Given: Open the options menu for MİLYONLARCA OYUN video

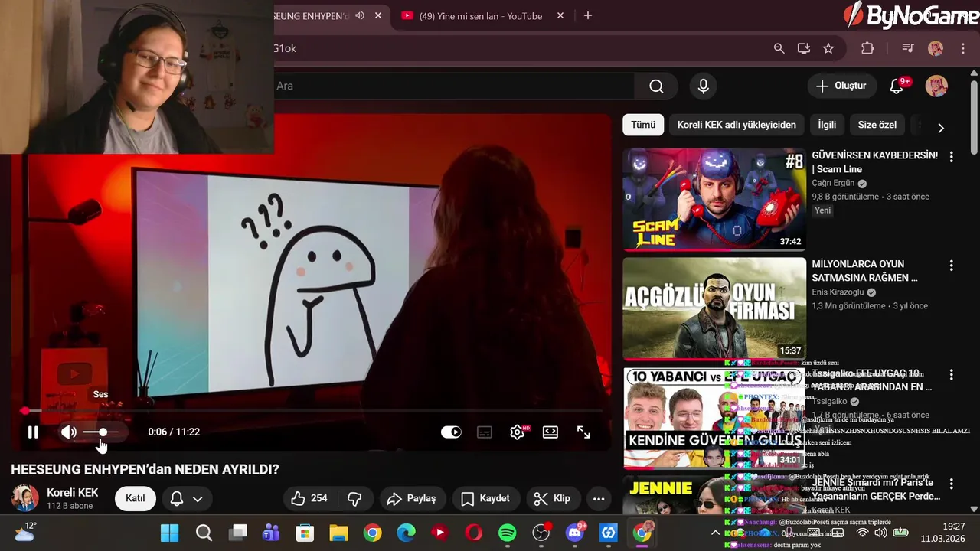Looking at the screenshot, I should 952,266.
